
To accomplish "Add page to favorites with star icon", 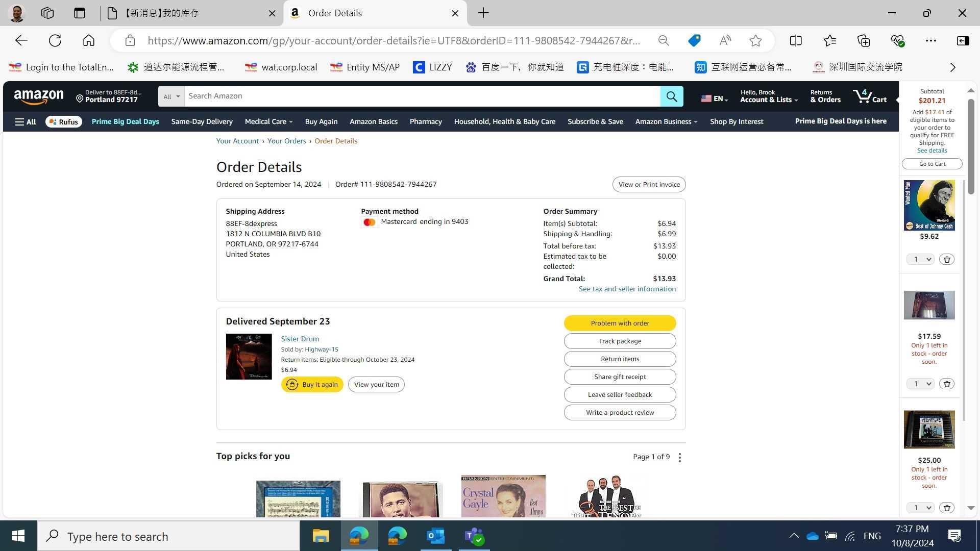I will click(x=755, y=41).
